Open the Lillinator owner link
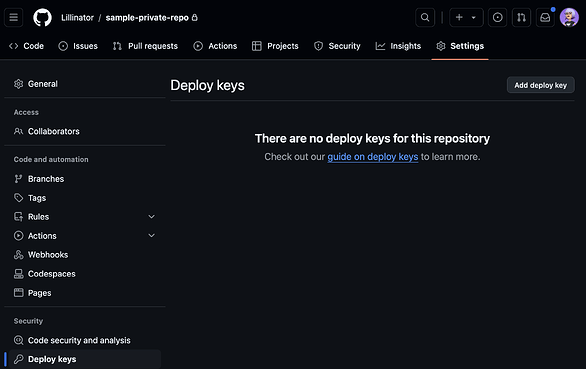The width and height of the screenshot is (586, 369). [77, 18]
